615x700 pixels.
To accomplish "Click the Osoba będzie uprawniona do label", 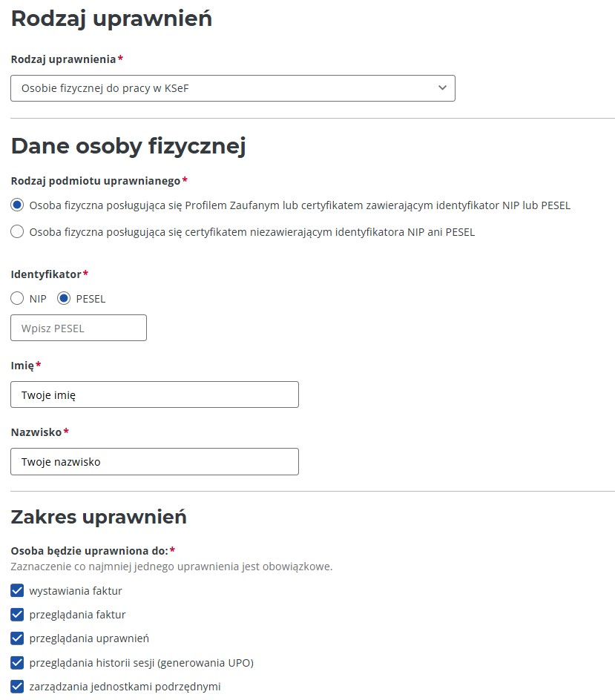I will click(x=89, y=550).
